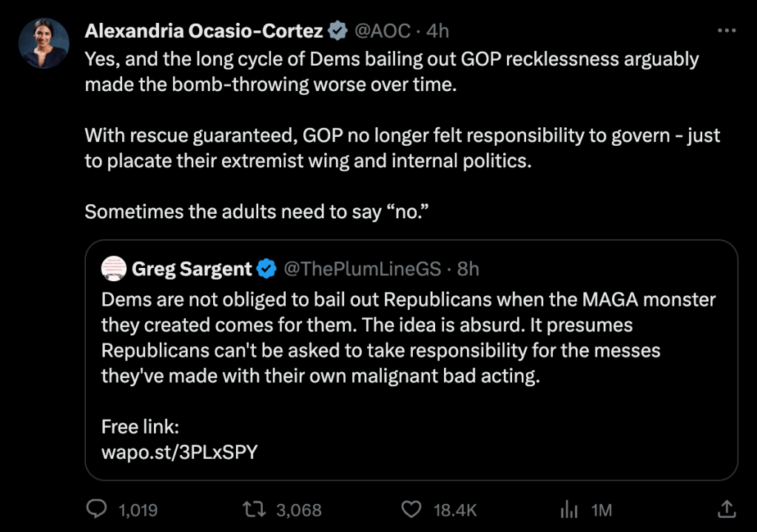Click the @ThePlumLineGS handle

(x=363, y=269)
